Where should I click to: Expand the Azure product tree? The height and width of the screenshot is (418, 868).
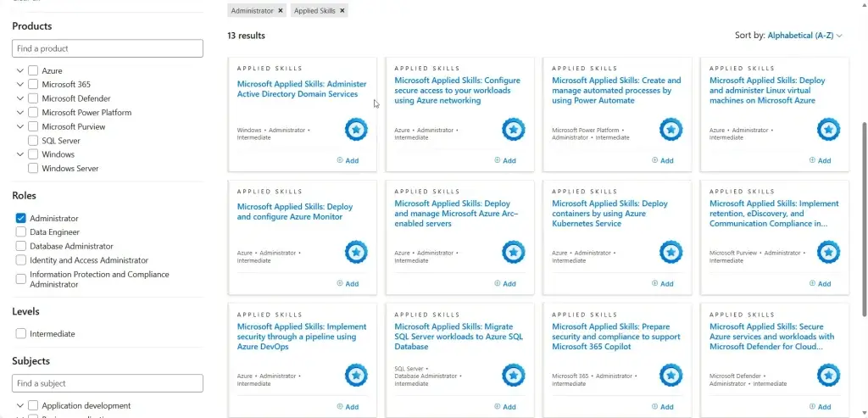click(20, 71)
